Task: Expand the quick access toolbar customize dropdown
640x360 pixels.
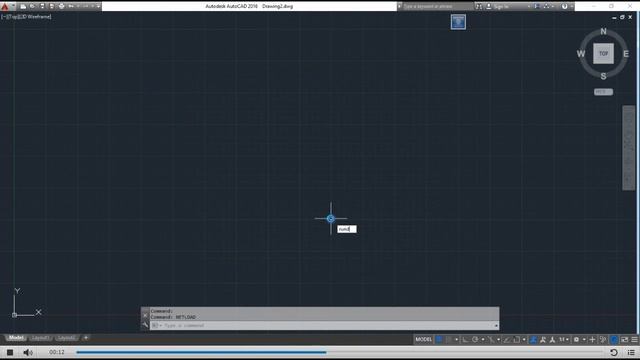Action: (x=98, y=7)
